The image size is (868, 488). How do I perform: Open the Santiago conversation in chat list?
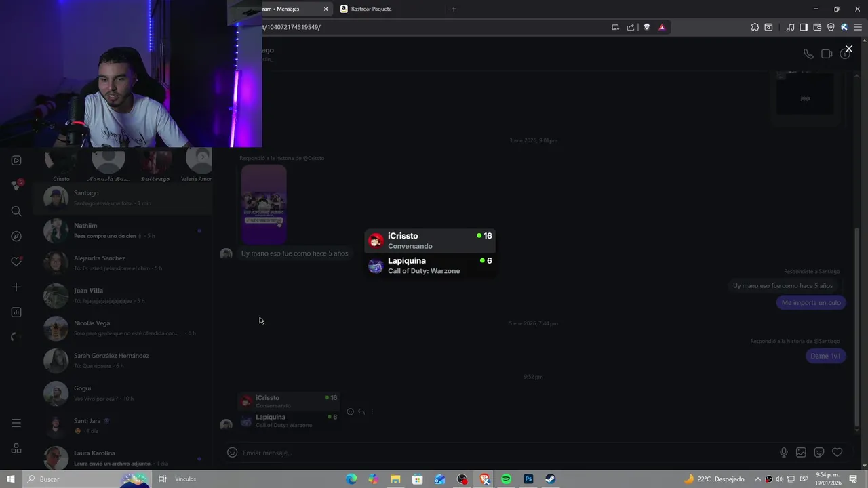tap(123, 198)
